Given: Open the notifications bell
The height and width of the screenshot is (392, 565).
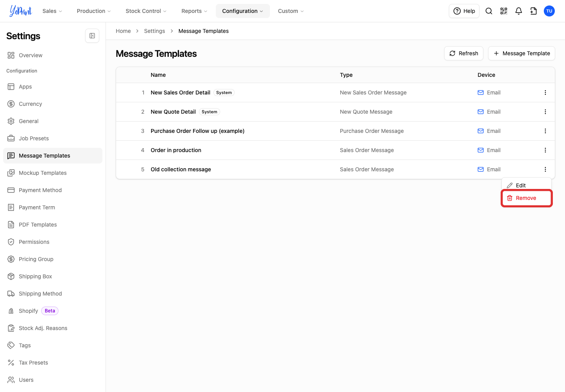Looking at the screenshot, I should tap(519, 11).
